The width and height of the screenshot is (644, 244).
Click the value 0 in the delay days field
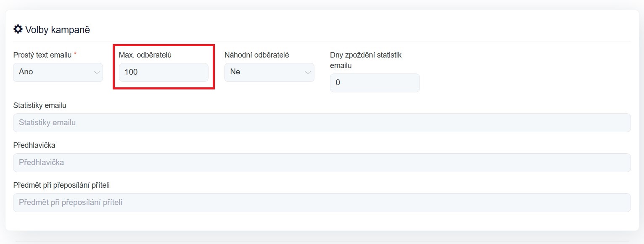(x=338, y=83)
